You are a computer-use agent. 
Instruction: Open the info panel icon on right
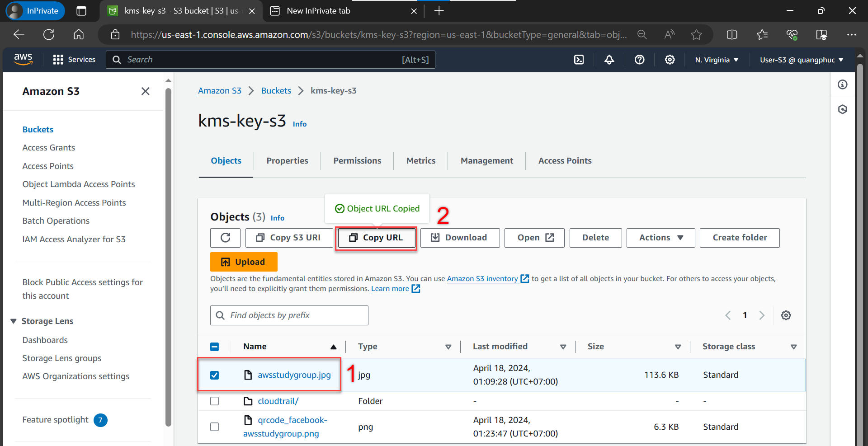tap(843, 85)
